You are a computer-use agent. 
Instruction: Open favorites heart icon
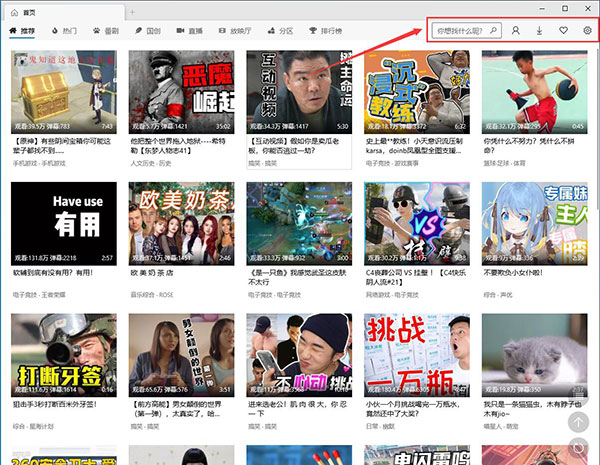pyautogui.click(x=564, y=31)
